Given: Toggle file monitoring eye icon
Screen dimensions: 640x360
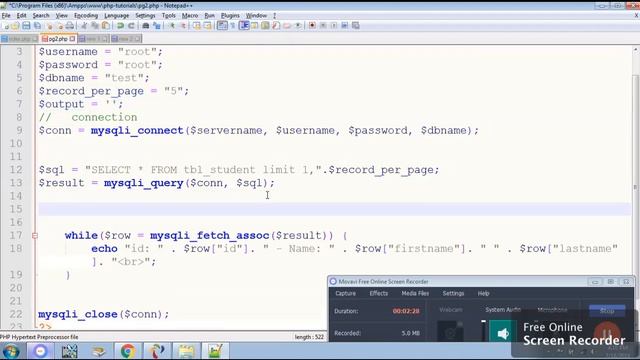Looking at the screenshot, I should (298, 26).
